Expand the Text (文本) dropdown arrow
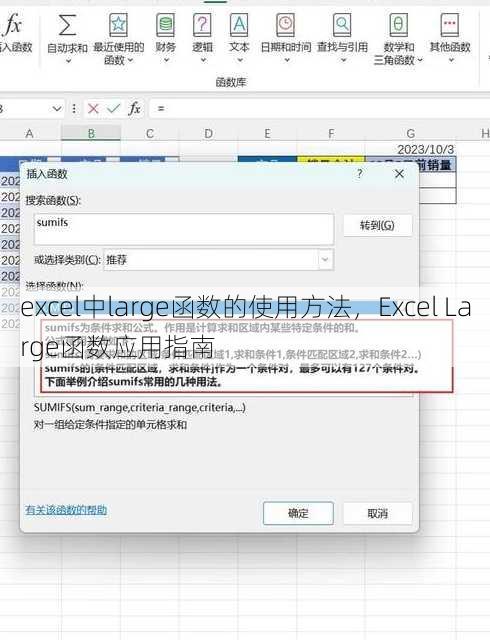Screen dimensions: 490x640 click(x=240, y=60)
